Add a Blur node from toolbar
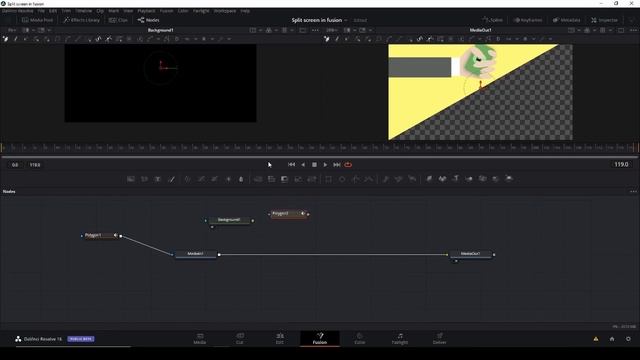The height and width of the screenshot is (360, 640). tap(241, 179)
